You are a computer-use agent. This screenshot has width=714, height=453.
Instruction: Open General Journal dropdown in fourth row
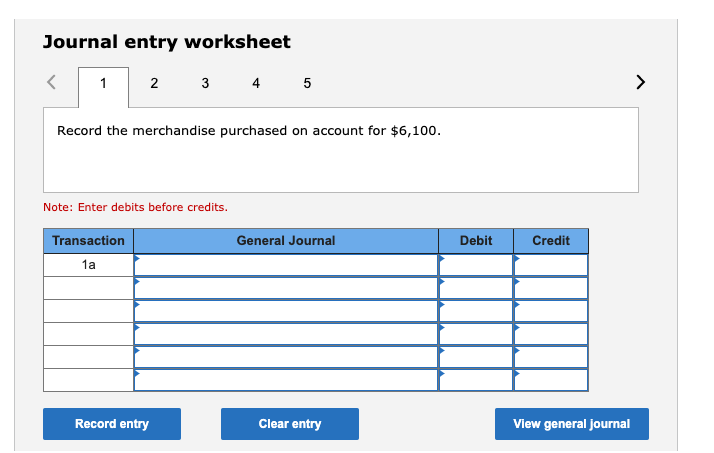(x=286, y=334)
